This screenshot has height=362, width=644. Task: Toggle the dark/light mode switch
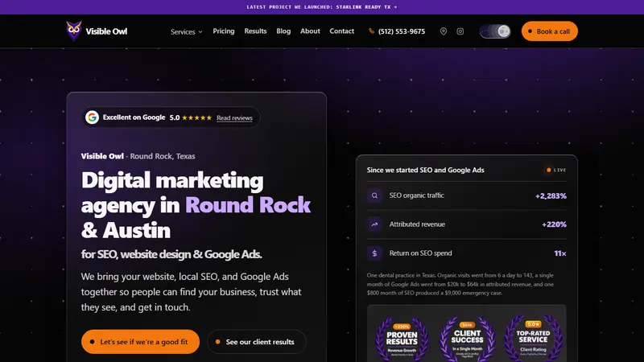pyautogui.click(x=495, y=31)
